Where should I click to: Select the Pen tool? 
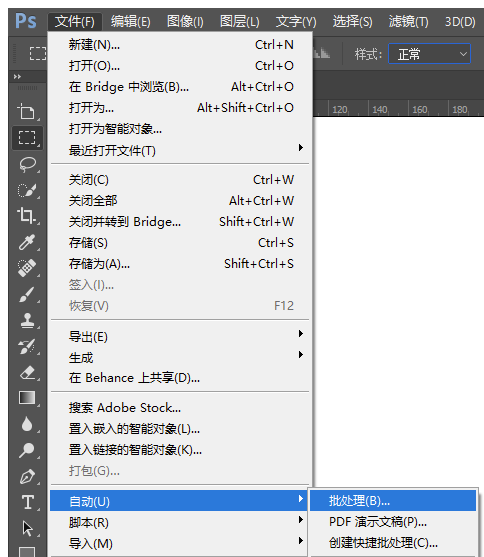click(27, 477)
